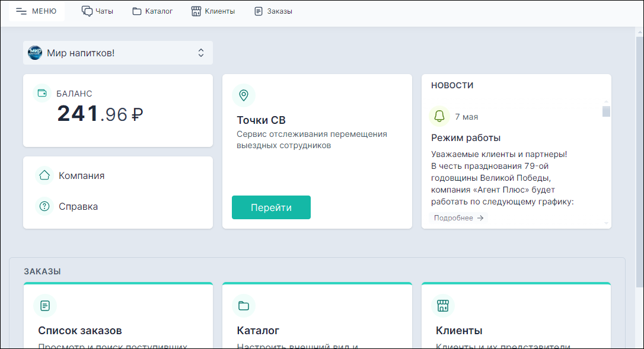Screen dimensions: 644x349
Task: Click the location pin icon above Точки СВ
Action: coord(244,95)
